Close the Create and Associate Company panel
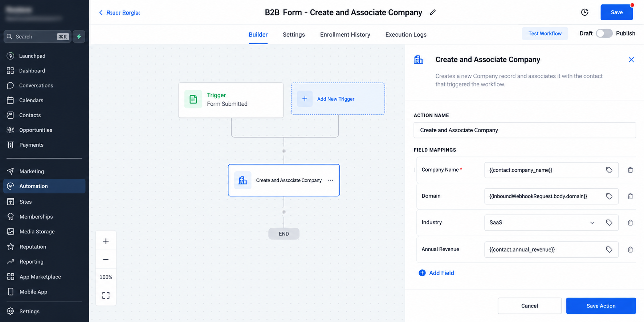 pos(631,60)
